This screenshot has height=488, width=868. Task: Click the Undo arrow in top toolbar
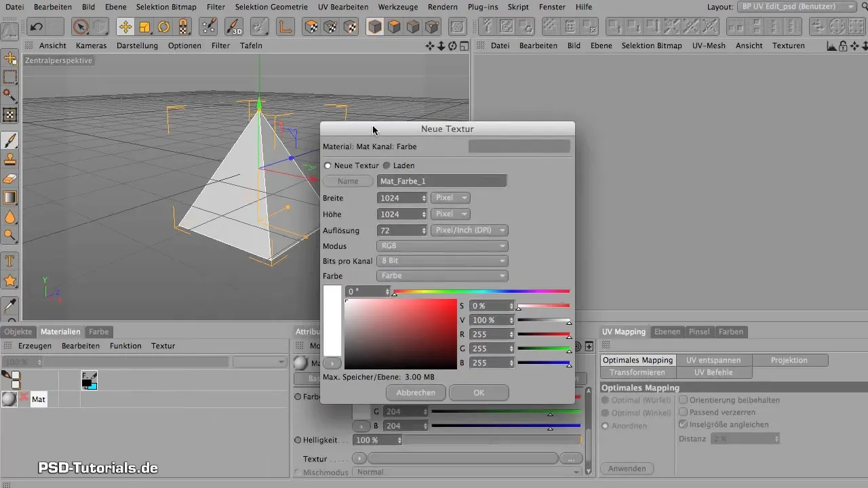(37, 27)
